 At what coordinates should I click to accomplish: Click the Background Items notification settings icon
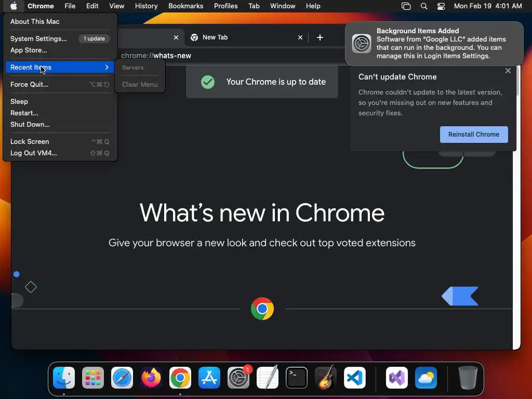[x=362, y=44]
